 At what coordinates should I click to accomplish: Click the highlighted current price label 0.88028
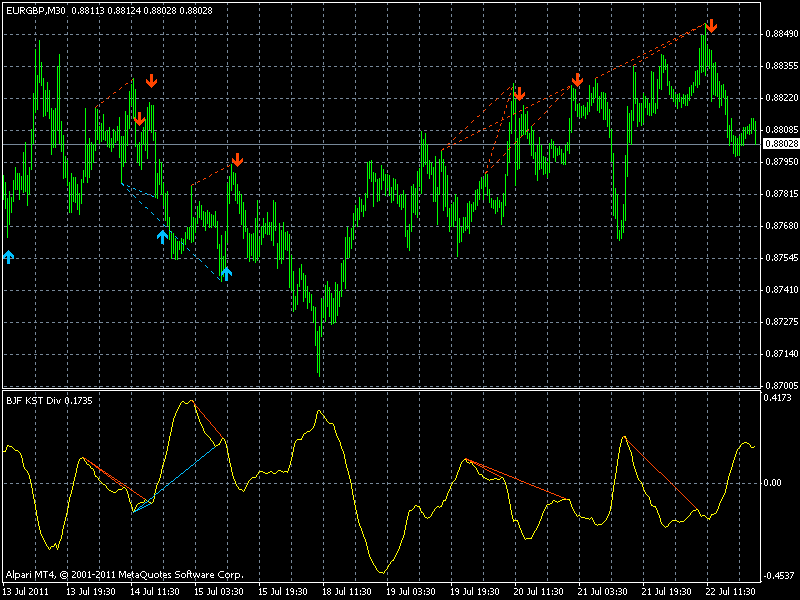tap(781, 144)
